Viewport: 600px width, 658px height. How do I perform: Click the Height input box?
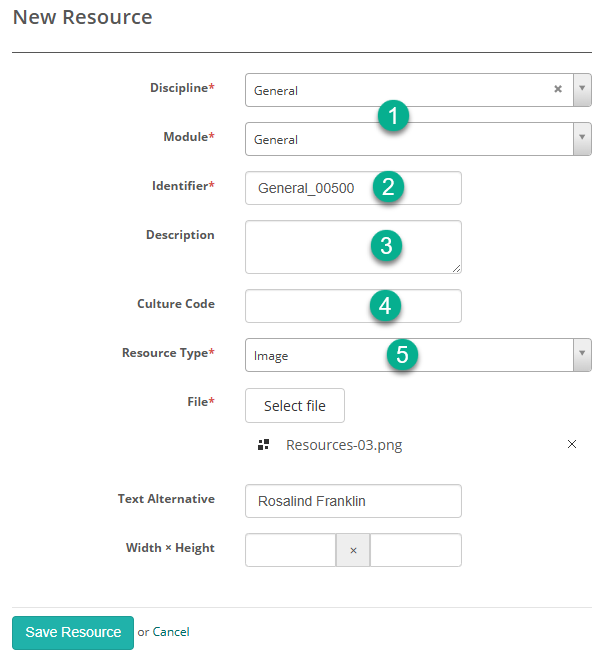pyautogui.click(x=416, y=550)
